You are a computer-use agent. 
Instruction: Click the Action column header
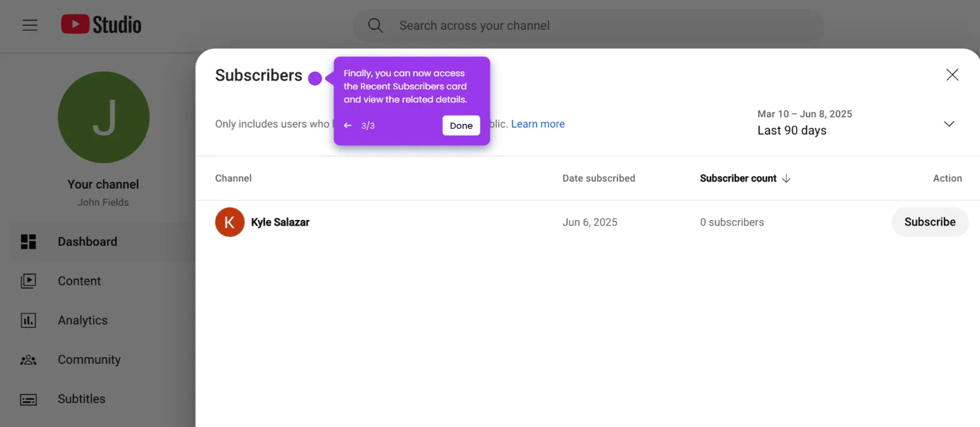point(947,178)
